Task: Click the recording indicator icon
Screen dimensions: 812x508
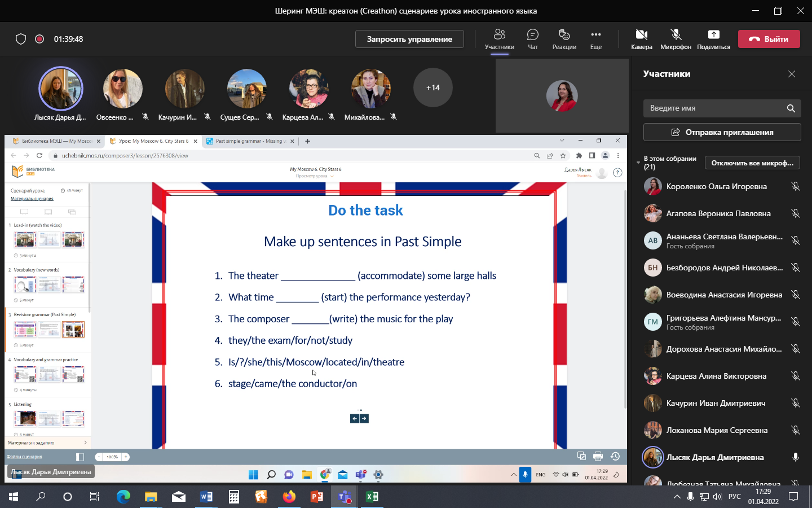Action: pyautogui.click(x=39, y=39)
